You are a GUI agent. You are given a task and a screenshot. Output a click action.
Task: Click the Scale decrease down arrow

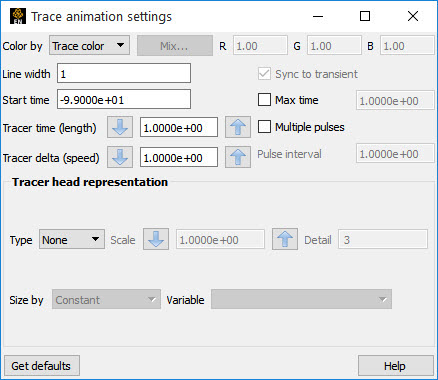(156, 239)
